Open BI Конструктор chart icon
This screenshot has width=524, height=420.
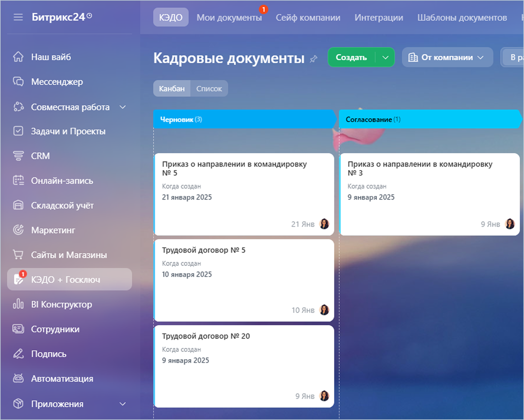[18, 304]
